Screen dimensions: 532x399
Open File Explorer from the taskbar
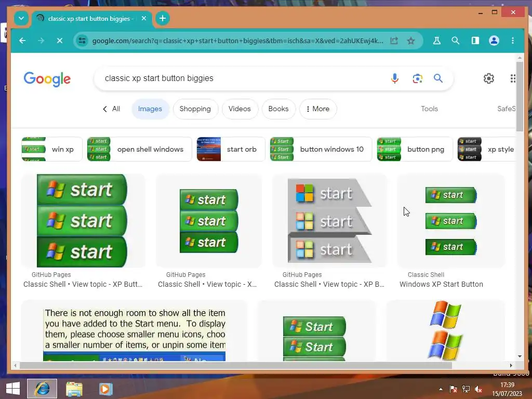(74, 389)
